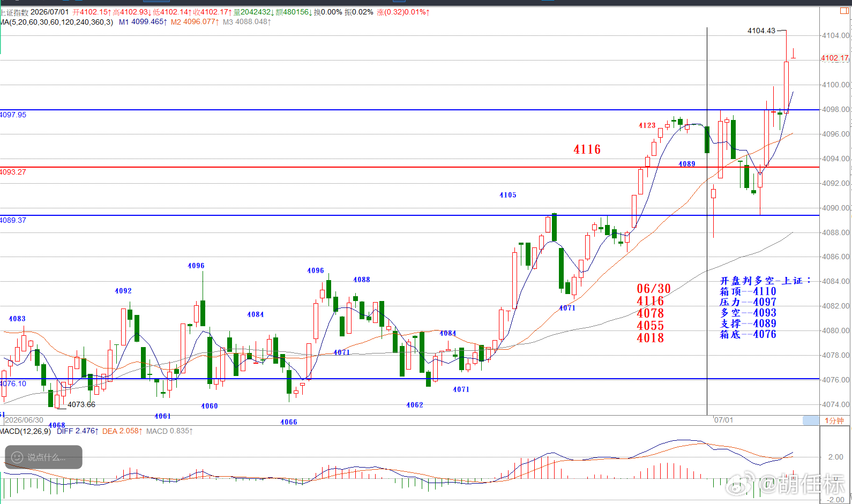Image resolution: width=852 pixels, height=504 pixels.
Task: Click the turnover value 额480156
Action: click(x=294, y=12)
